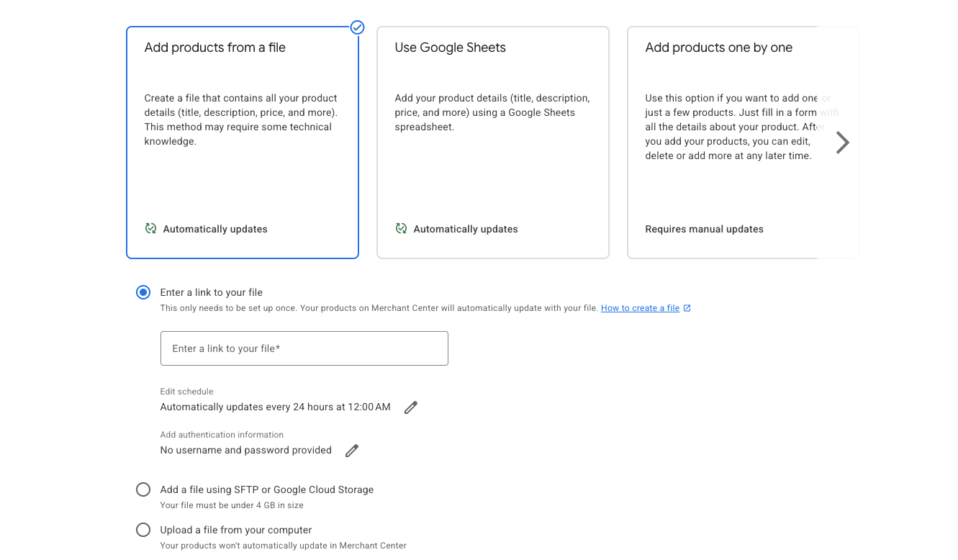The image size is (958, 560).
Task: Click the 'Enter a link to your file' input box
Action: pos(304,348)
